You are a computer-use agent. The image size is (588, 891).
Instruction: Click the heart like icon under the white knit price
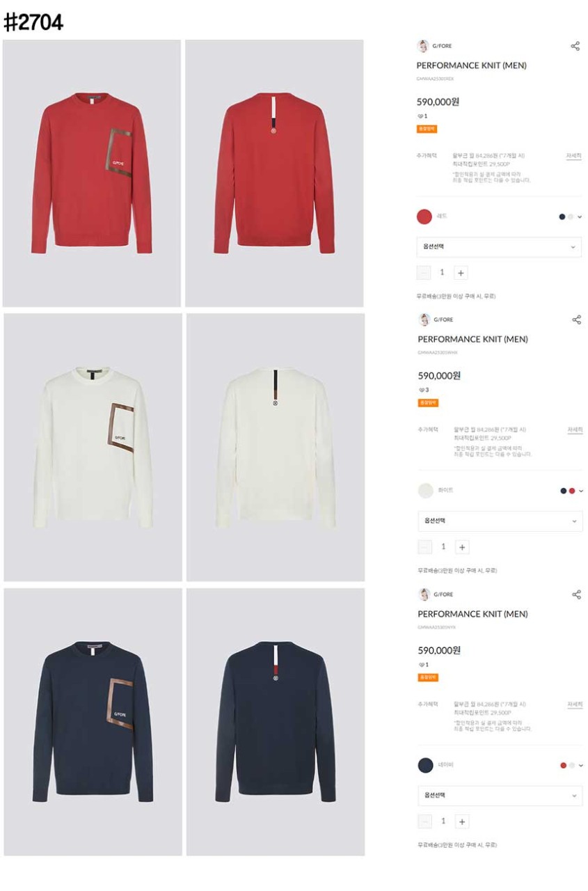pyautogui.click(x=421, y=390)
